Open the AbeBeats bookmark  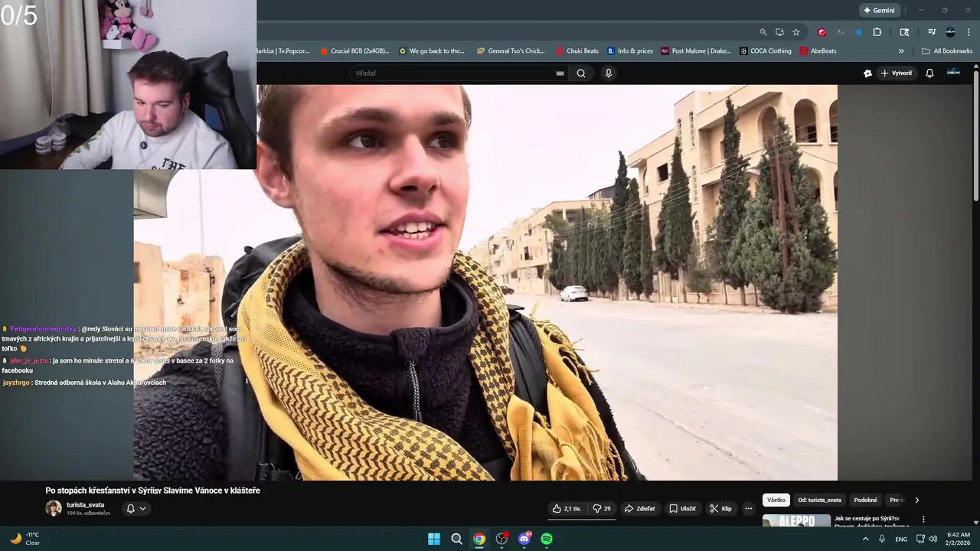point(818,51)
